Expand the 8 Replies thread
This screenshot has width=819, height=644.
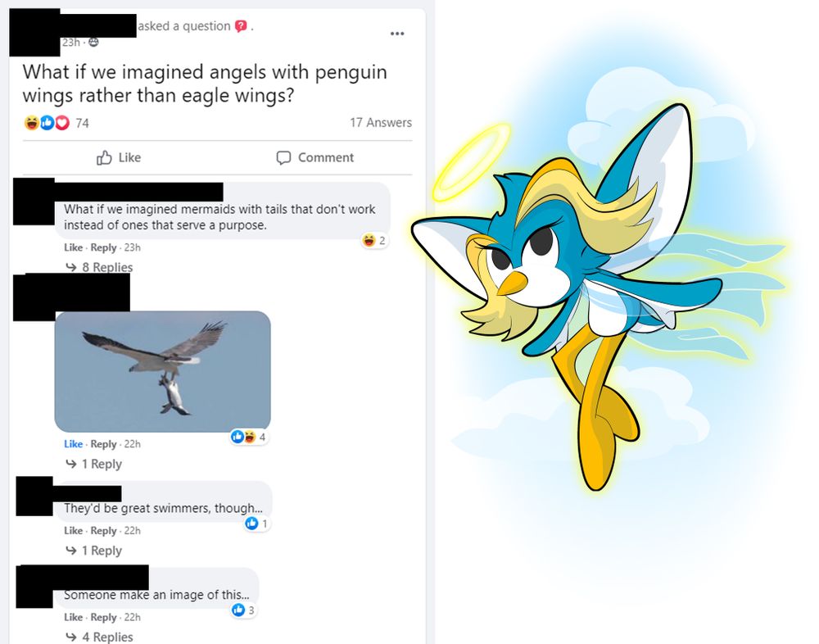coord(99,267)
